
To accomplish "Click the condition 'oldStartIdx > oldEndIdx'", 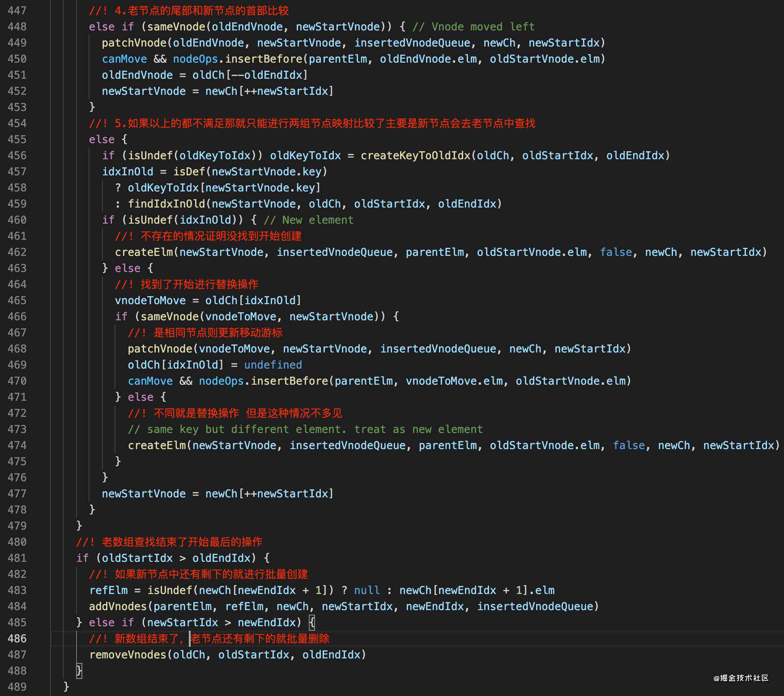I will pyautogui.click(x=176, y=558).
